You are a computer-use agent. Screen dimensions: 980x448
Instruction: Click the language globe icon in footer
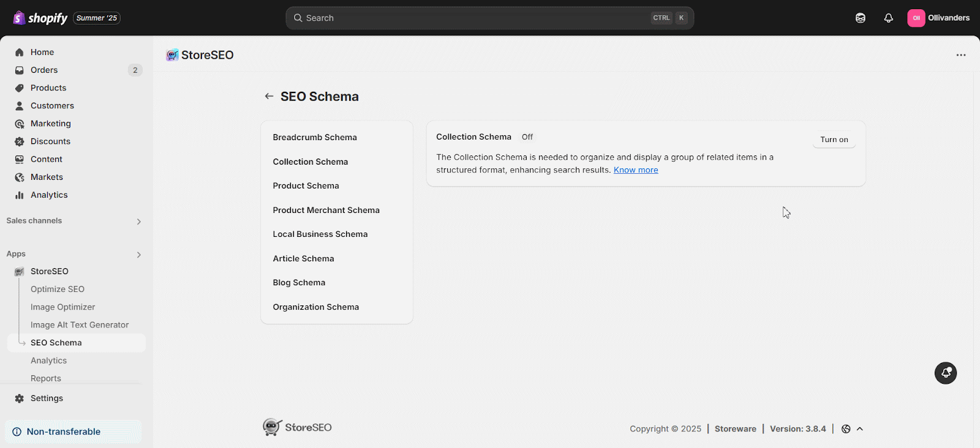(x=846, y=429)
